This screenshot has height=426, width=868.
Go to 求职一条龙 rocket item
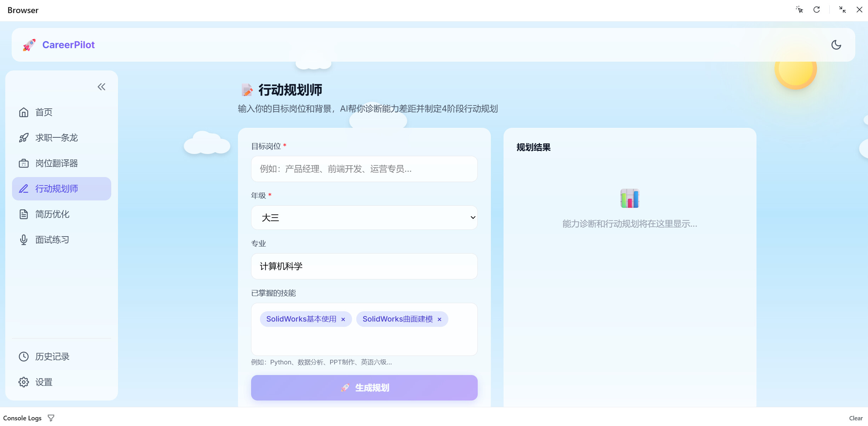pyautogui.click(x=62, y=138)
